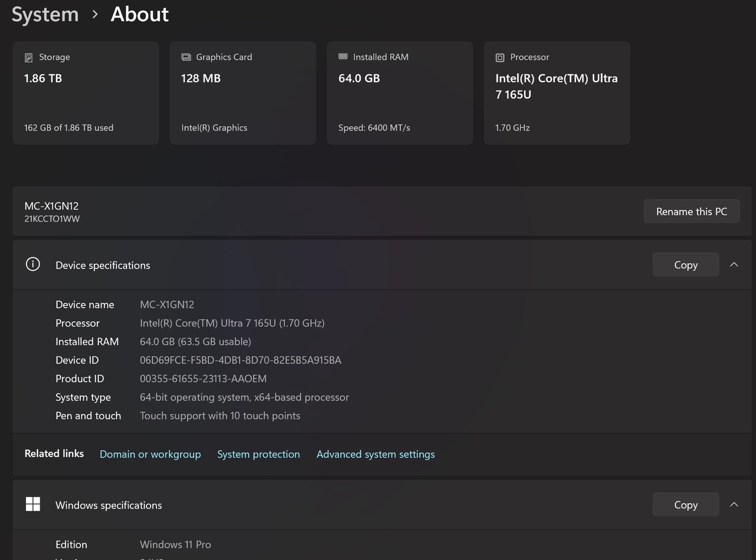Open the Processor Intel Core Ultra card
756x560 pixels.
click(x=557, y=93)
